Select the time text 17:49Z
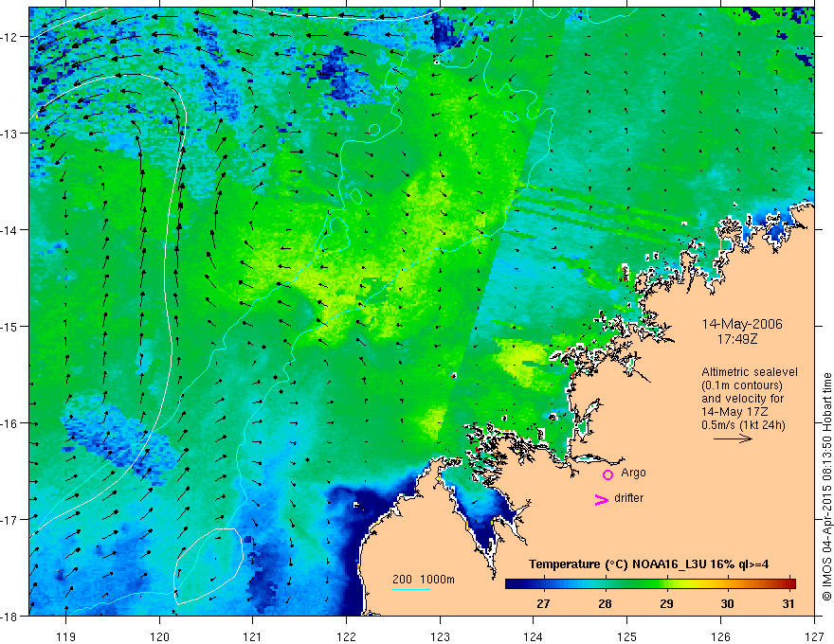This screenshot has height=644, width=834. tap(737, 338)
